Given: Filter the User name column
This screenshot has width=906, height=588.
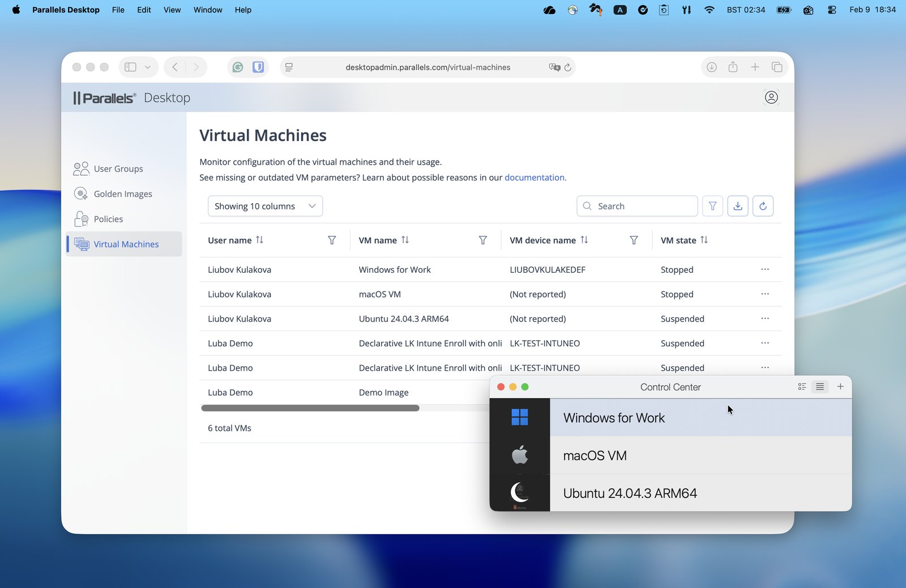Looking at the screenshot, I should [x=332, y=240].
